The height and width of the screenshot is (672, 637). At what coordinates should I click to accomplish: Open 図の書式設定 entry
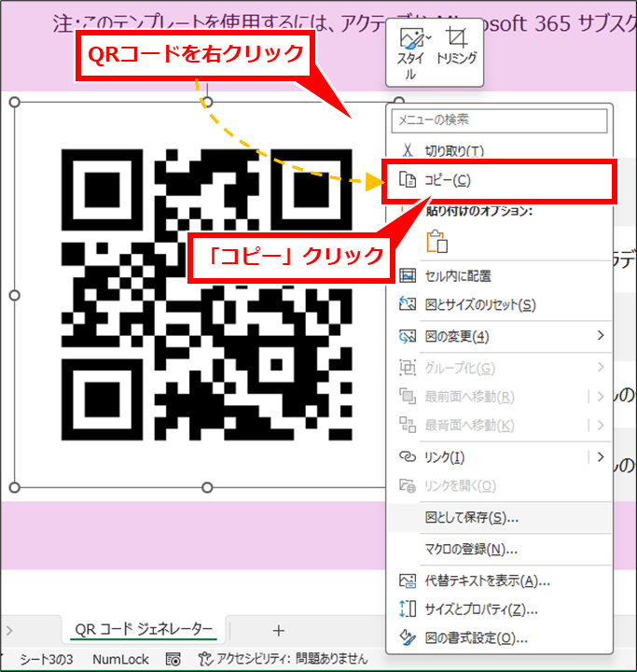[x=499, y=638]
